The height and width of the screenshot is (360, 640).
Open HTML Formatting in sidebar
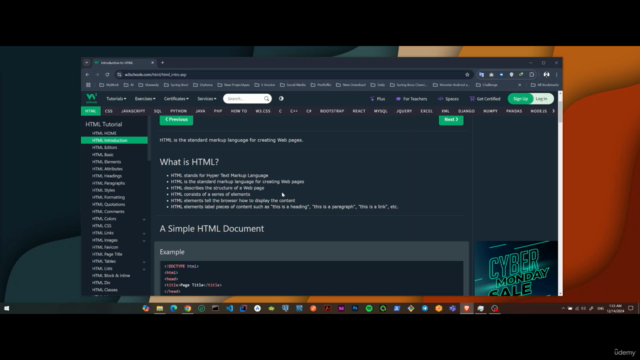(x=109, y=197)
